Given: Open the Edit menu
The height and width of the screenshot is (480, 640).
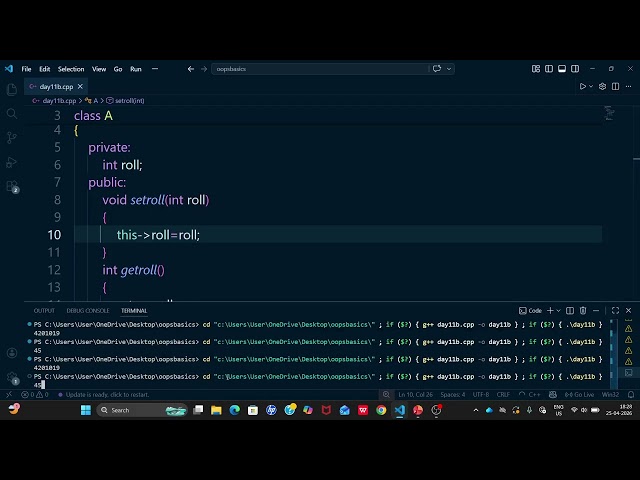Looking at the screenshot, I should [44, 69].
